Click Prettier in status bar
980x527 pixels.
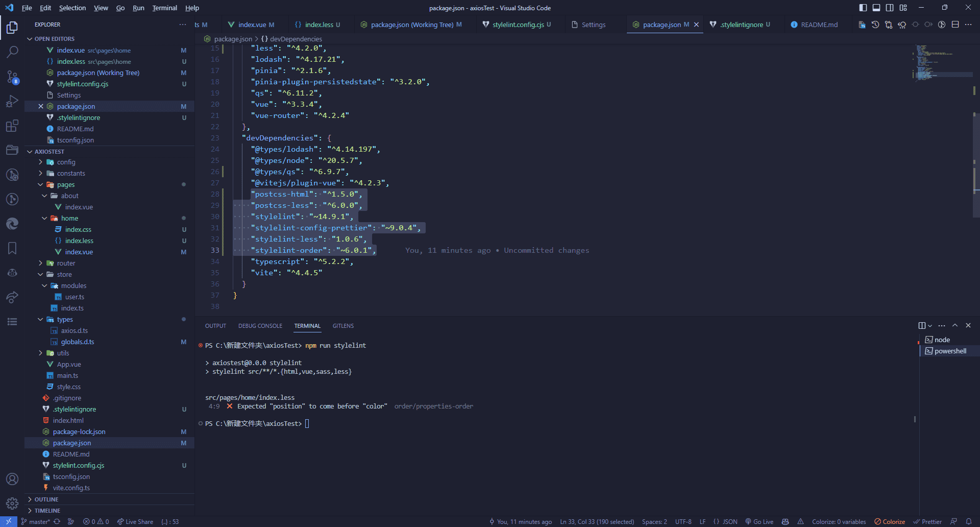[x=927, y=521]
